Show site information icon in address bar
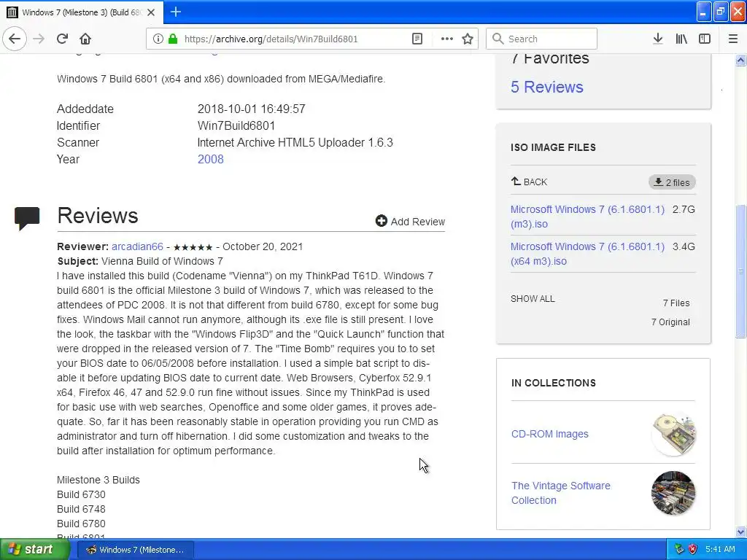This screenshot has height=560, width=747. click(158, 39)
